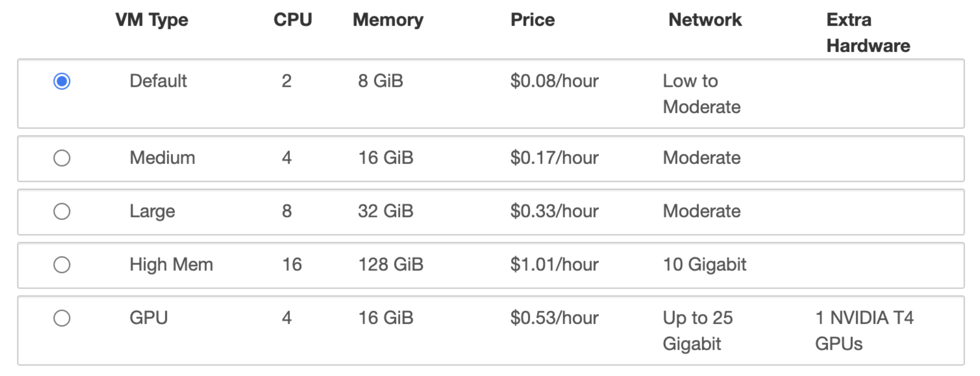The image size is (980, 376).
Task: Click the 10 Gigabit network cell
Action: point(704,265)
